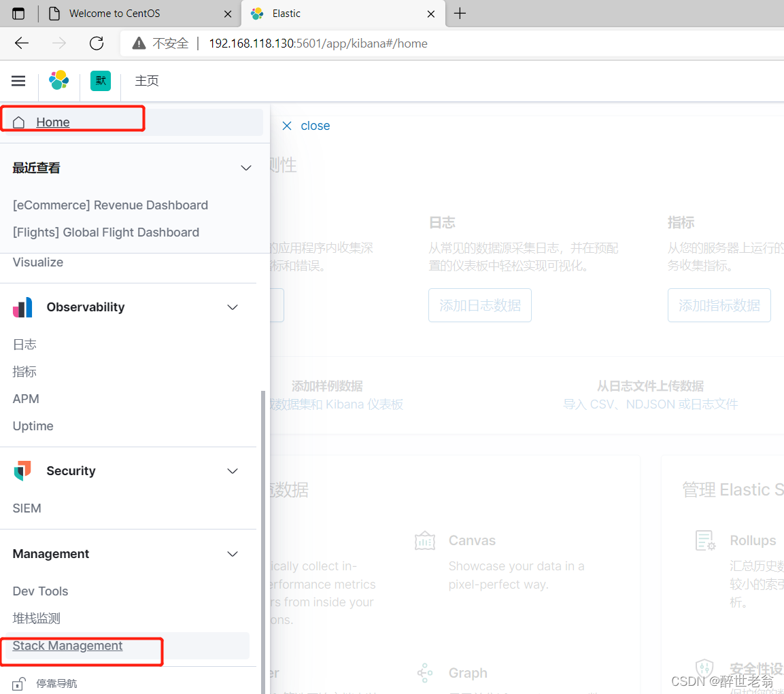The height and width of the screenshot is (694, 784).
Task: Collapse the Observability section chevron
Action: click(x=233, y=307)
